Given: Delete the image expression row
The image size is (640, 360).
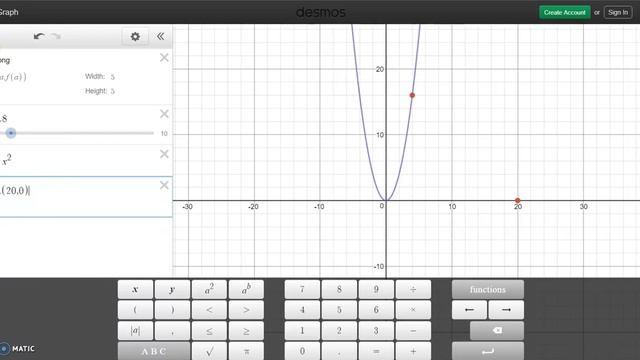Looking at the screenshot, I should [164, 58].
